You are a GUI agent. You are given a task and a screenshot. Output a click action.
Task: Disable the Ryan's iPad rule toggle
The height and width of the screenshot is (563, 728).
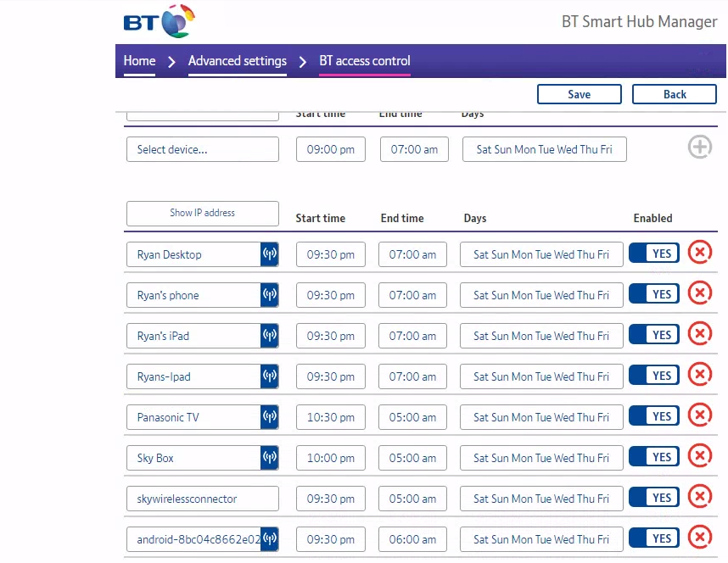coord(653,335)
